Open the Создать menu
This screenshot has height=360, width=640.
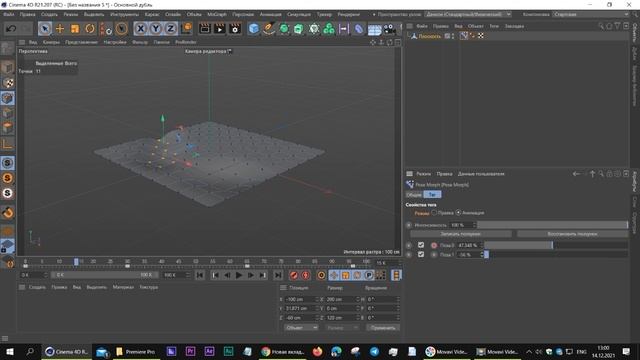click(x=49, y=14)
